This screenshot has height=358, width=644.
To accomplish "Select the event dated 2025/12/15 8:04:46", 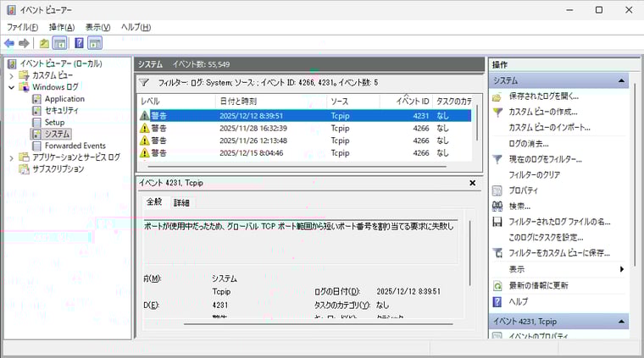I will (x=305, y=153).
